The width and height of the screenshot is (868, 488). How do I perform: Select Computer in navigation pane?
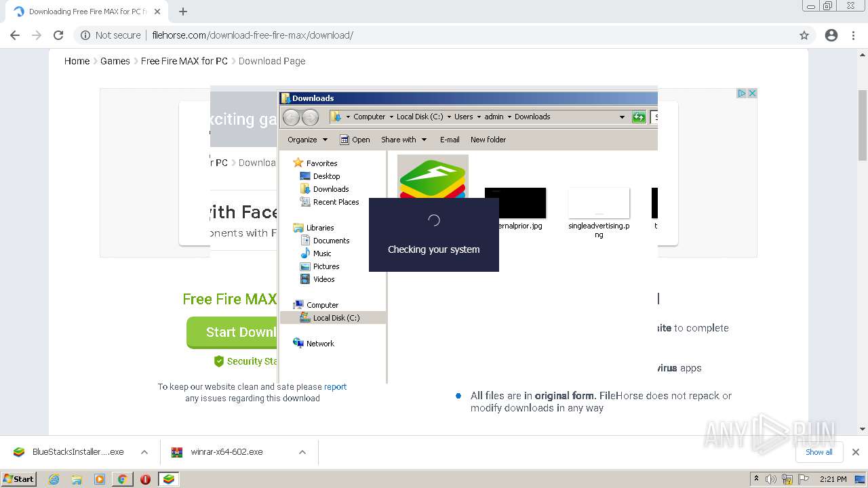tap(322, 305)
